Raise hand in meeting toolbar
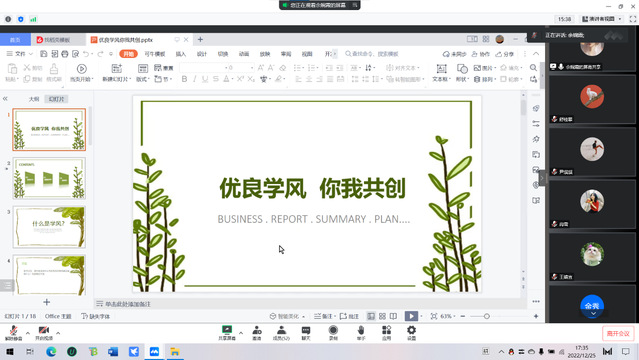639x360 pixels. (x=361, y=333)
